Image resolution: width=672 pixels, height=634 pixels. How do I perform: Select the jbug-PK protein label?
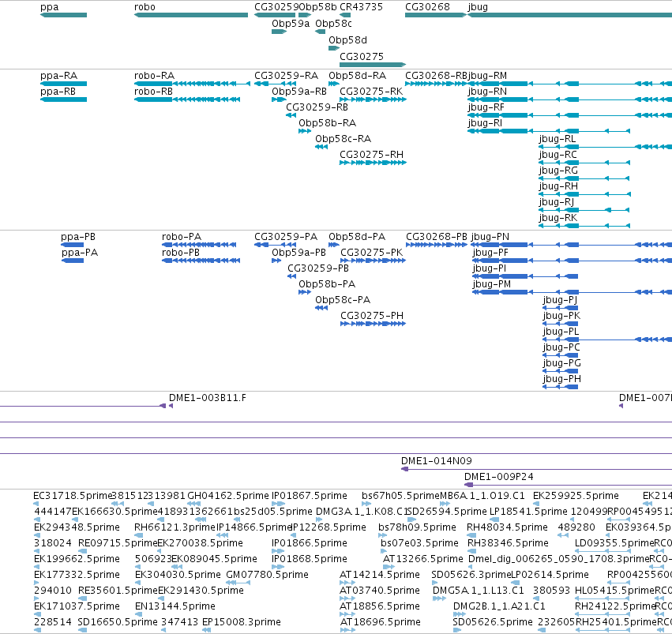point(562,316)
